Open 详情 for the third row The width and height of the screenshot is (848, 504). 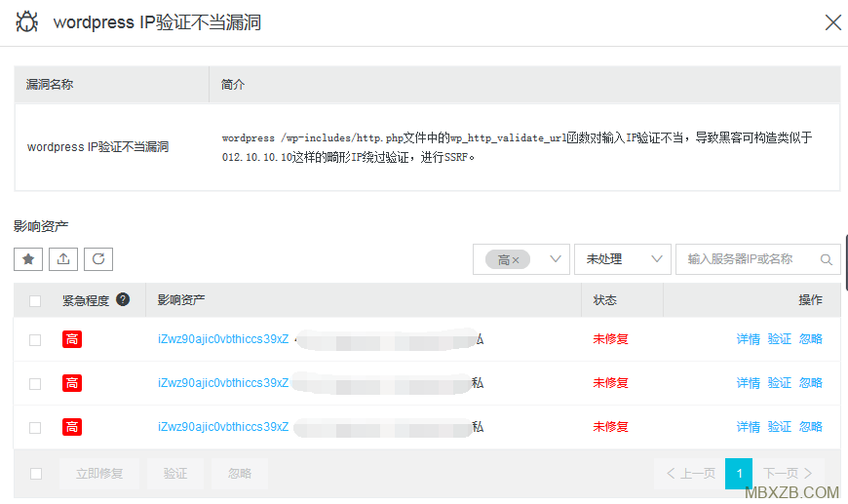tap(748, 427)
